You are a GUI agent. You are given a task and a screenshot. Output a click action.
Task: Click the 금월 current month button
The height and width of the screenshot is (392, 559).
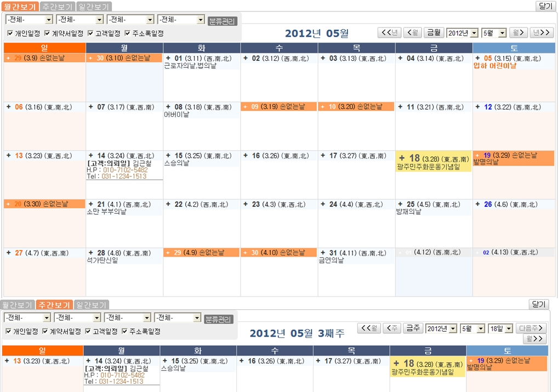click(x=433, y=33)
